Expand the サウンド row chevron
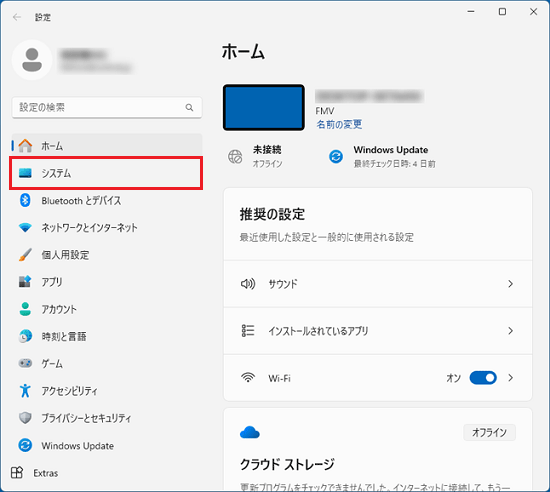Image resolution: width=550 pixels, height=492 pixels. [x=511, y=284]
